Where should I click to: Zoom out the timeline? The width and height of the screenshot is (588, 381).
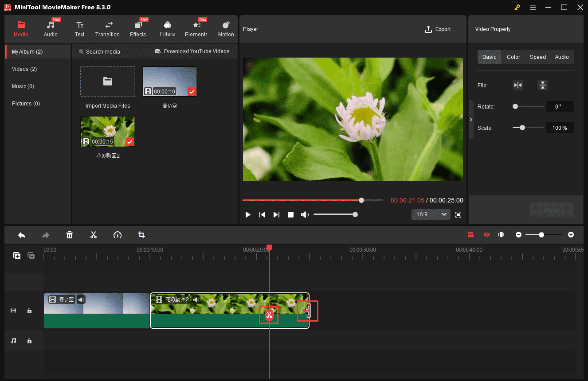[518, 235]
